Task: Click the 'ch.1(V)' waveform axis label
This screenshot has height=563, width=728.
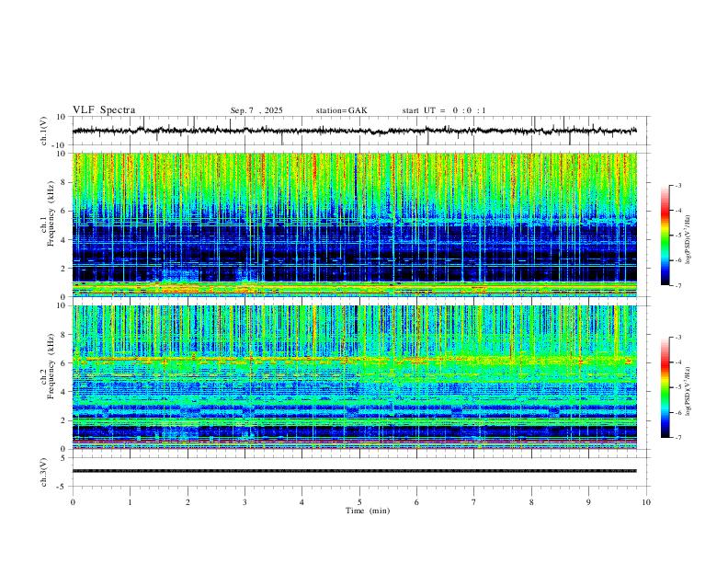Action: (x=44, y=131)
